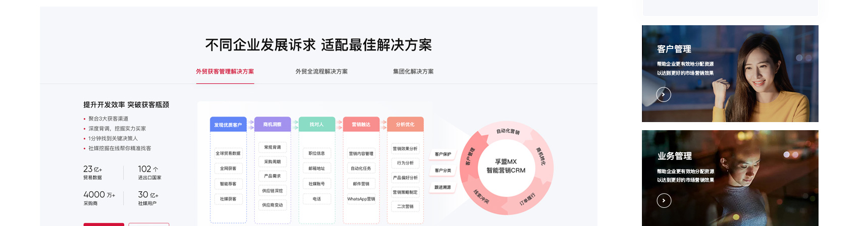Click the 电话 box

click(317, 199)
